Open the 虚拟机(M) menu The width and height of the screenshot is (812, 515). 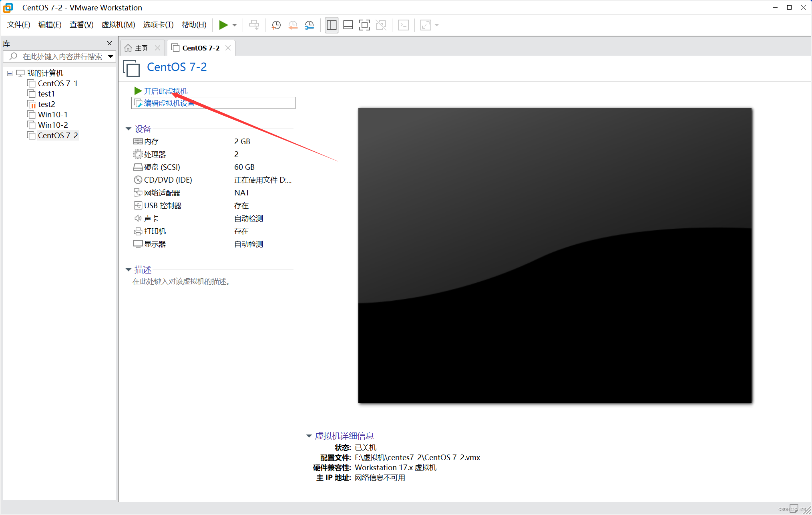coord(118,25)
